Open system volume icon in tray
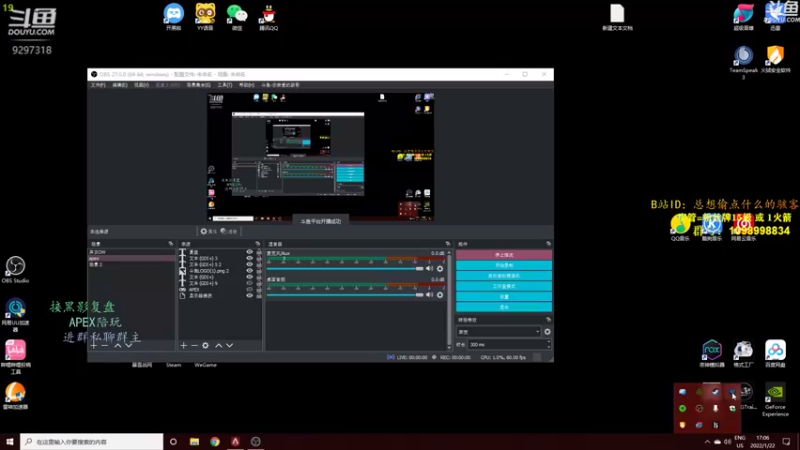Image resolution: width=800 pixels, height=450 pixels. [x=728, y=442]
